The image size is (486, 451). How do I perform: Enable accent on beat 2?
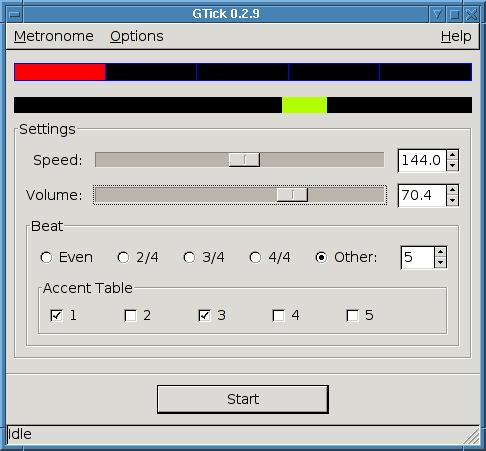(x=130, y=315)
